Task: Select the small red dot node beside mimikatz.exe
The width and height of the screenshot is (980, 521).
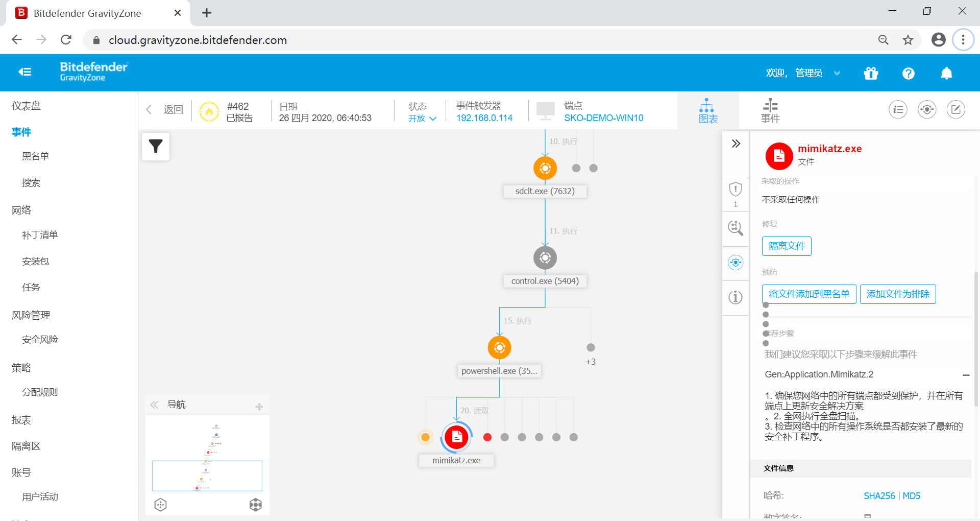Action: (487, 437)
